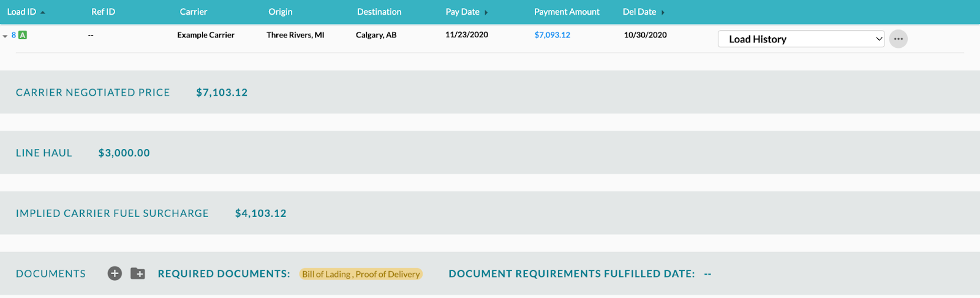Click the Carrier column header
The height and width of the screenshot is (298, 980).
click(194, 12)
